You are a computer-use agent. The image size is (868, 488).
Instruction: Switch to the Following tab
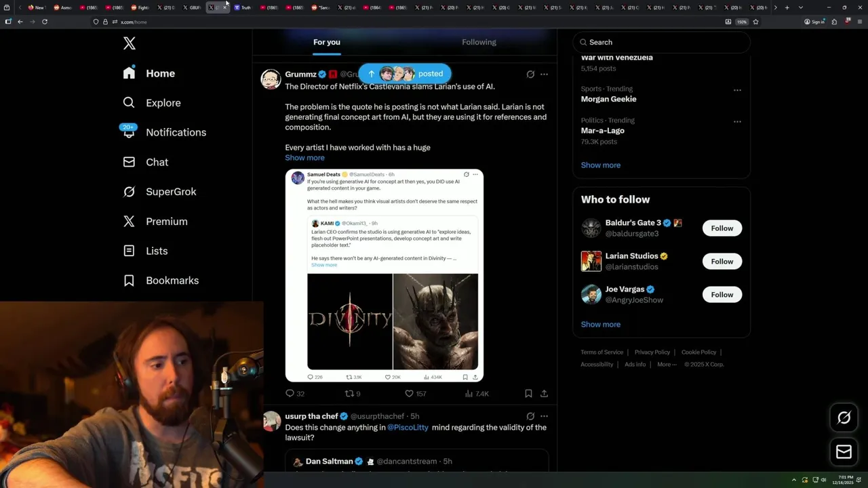coord(479,42)
